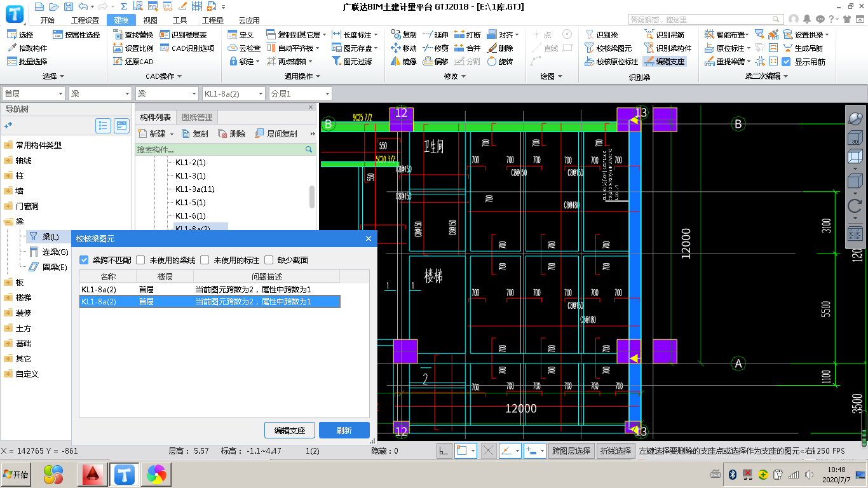This screenshot has width=868, height=488.
Task: Open the 视图 ribbon tab
Action: [x=151, y=20]
